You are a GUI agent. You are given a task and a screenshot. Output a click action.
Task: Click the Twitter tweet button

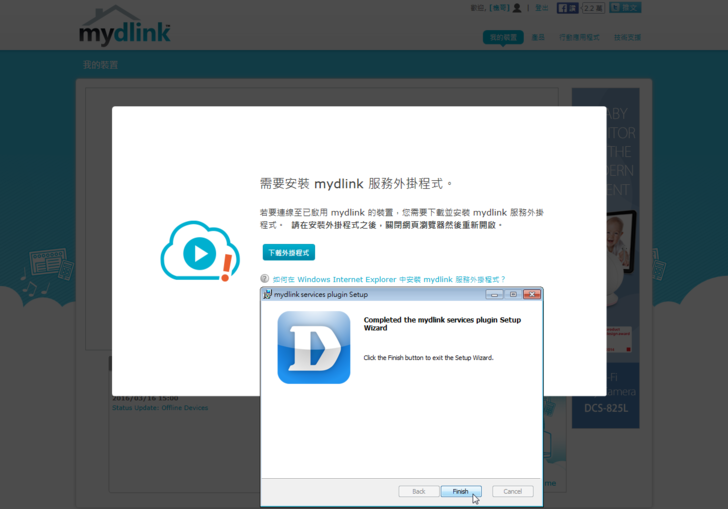click(625, 7)
